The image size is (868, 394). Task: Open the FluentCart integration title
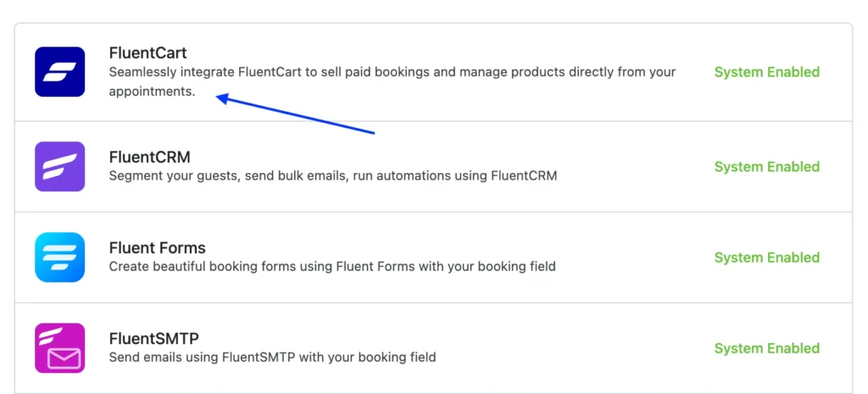tap(147, 53)
